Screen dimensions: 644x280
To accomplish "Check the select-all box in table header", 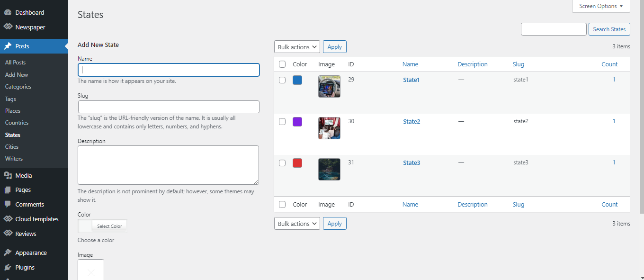I will 282,64.
